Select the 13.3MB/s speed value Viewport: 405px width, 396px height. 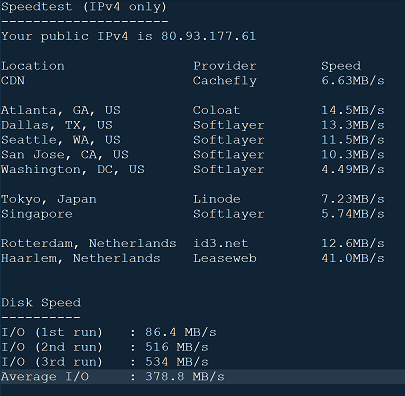pos(353,125)
